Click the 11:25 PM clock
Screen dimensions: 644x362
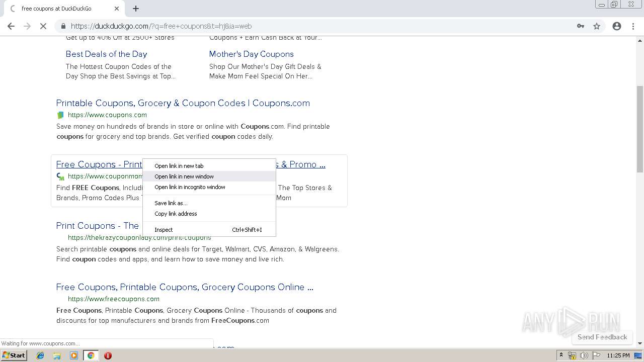click(618, 355)
